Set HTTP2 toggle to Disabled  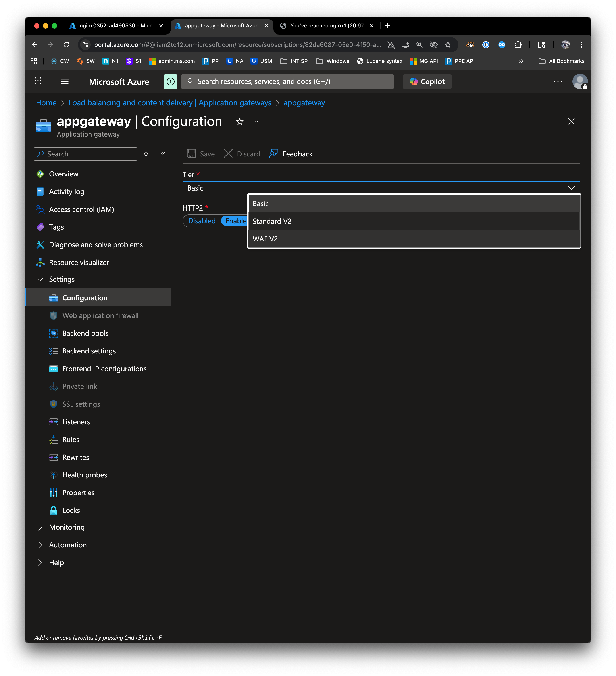click(202, 221)
